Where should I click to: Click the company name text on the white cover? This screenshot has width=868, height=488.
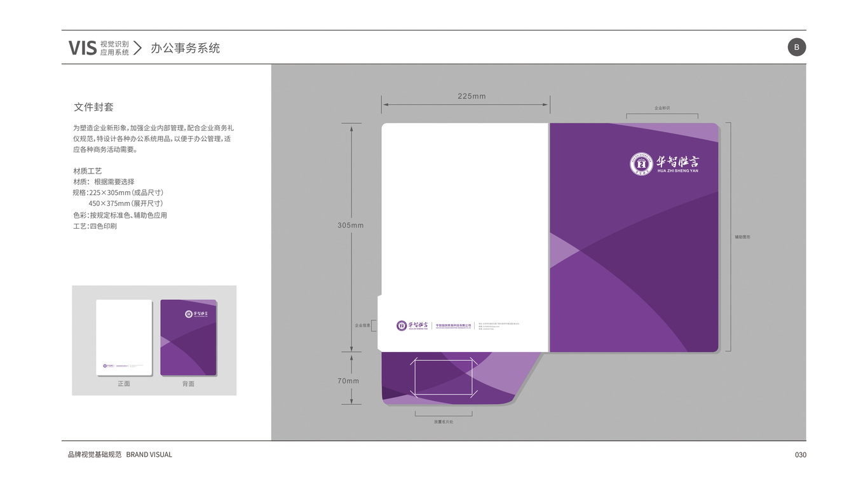pos(454,325)
